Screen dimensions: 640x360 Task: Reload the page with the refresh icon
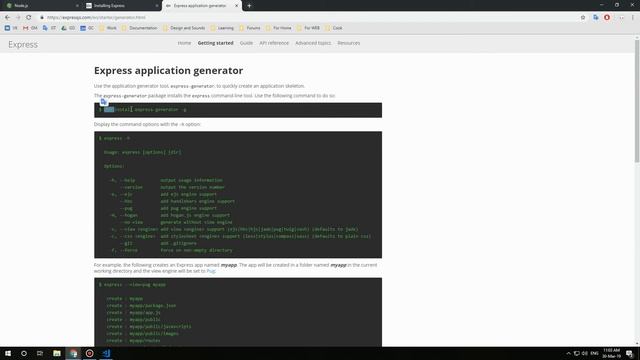pos(29,18)
